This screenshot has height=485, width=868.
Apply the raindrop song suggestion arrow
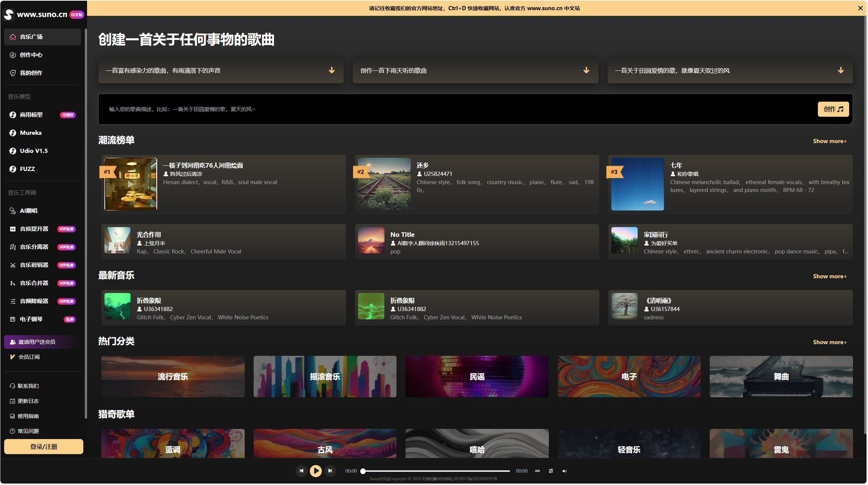(x=332, y=70)
